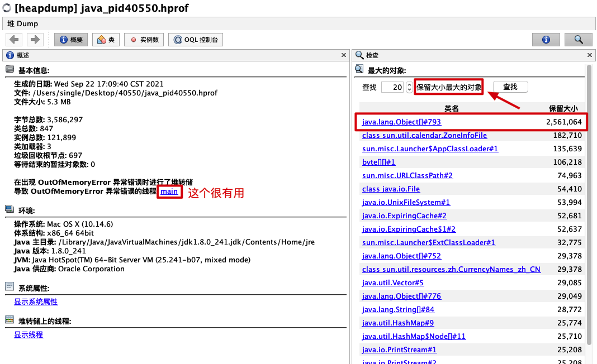This screenshot has width=597, height=364.
Task: Click the 字节总数: 3,586,297 line
Action: (49, 119)
